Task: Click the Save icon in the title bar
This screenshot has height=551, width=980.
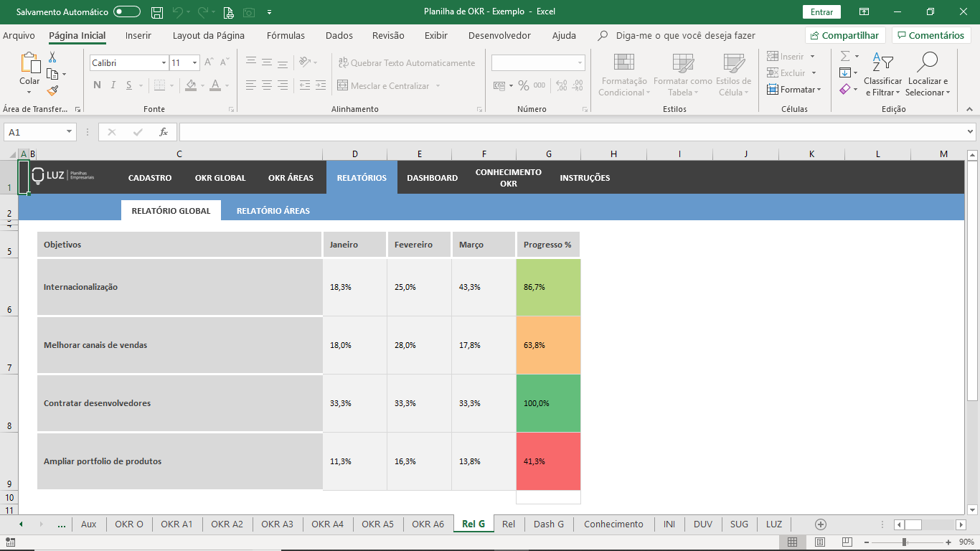Action: [157, 12]
